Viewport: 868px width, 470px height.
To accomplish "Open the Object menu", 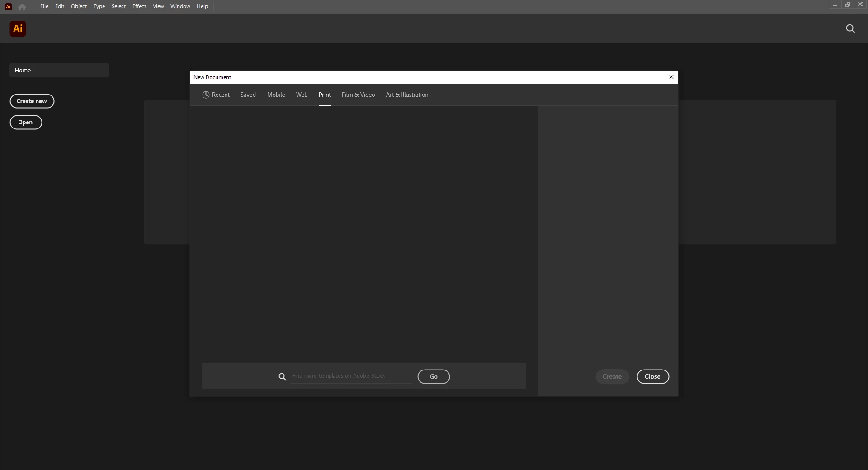I will [x=79, y=6].
